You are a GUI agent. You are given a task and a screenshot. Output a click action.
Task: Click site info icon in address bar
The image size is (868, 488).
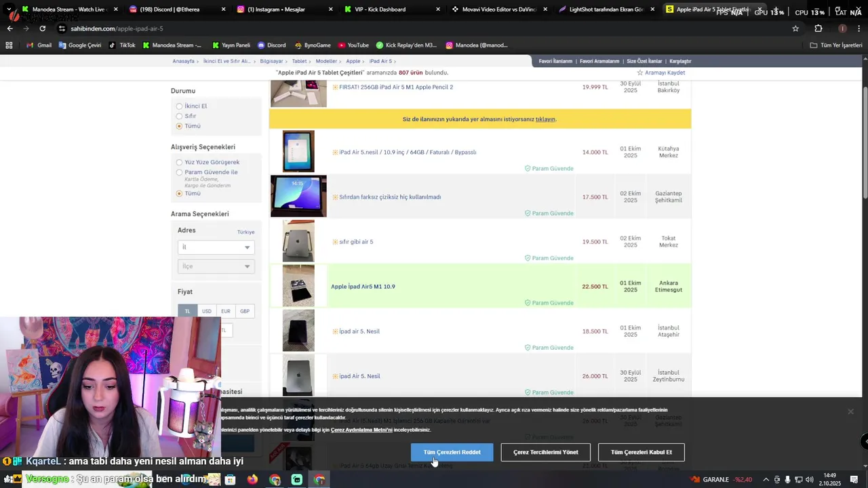tap(62, 28)
